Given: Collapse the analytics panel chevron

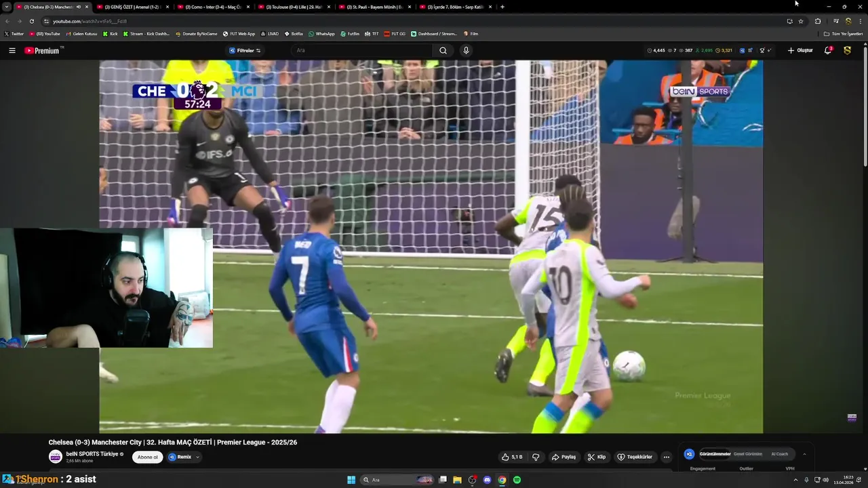Looking at the screenshot, I should coord(804,454).
